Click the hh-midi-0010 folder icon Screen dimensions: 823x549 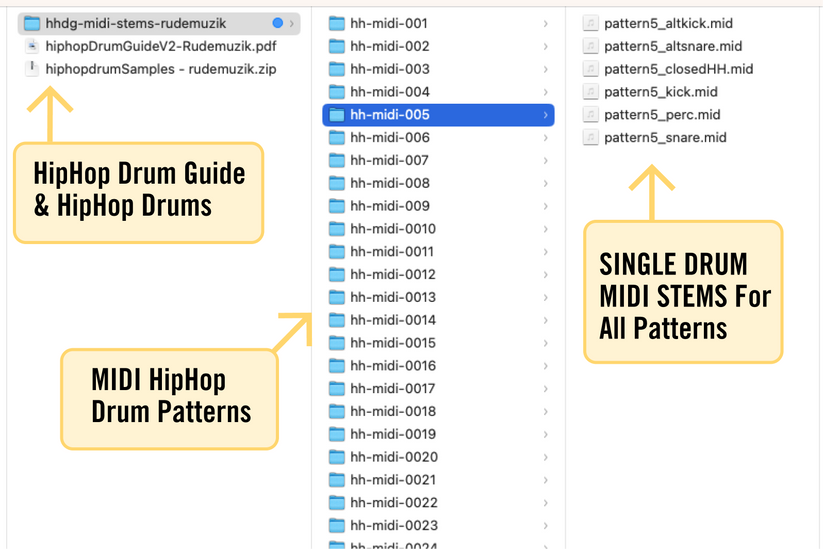336,229
